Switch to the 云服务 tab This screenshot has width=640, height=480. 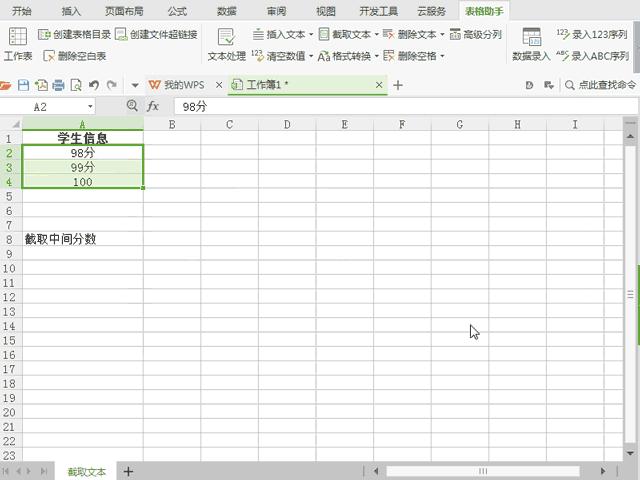(x=431, y=11)
